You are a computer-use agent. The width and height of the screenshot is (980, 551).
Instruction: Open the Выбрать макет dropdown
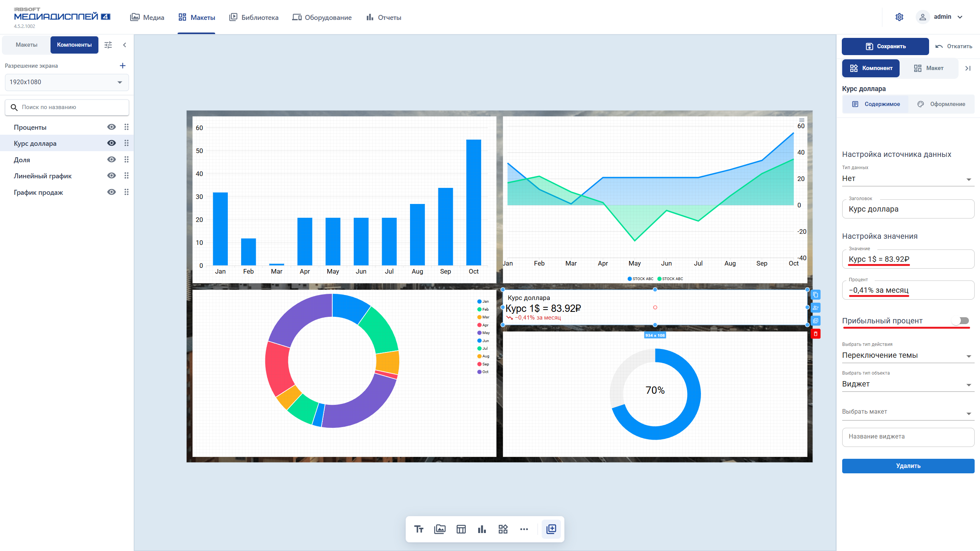pos(908,412)
